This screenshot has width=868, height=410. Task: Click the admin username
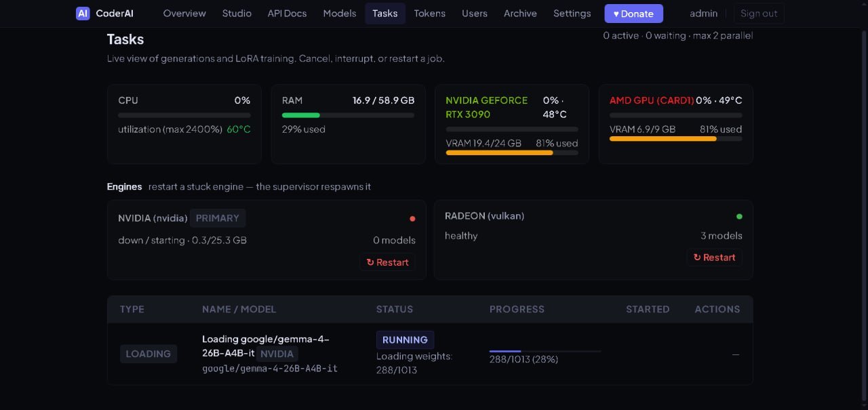704,14
